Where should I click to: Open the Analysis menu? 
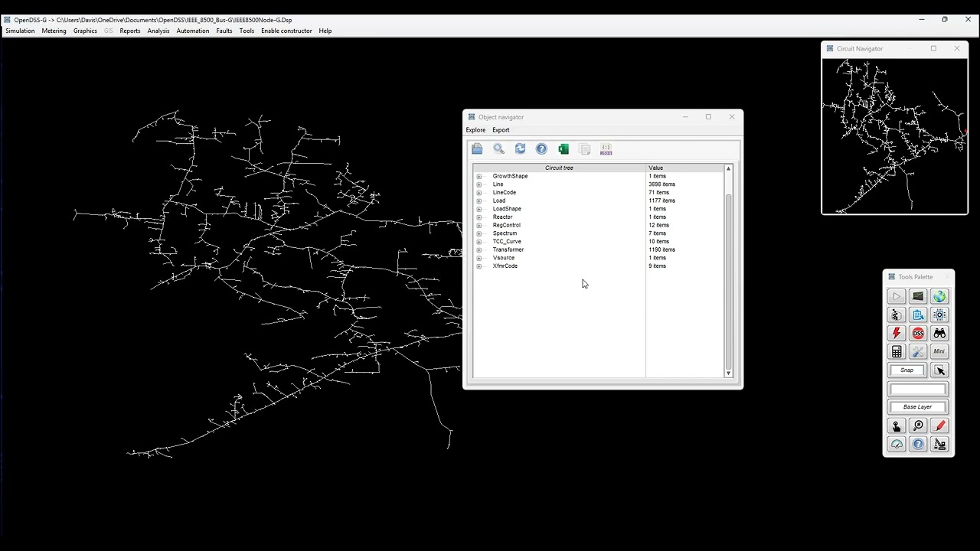point(158,31)
